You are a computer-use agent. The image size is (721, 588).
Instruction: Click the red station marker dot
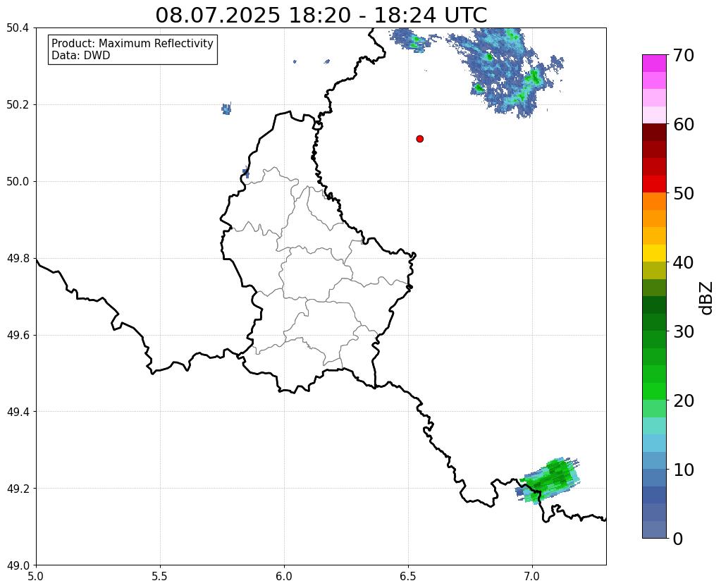[419, 138]
